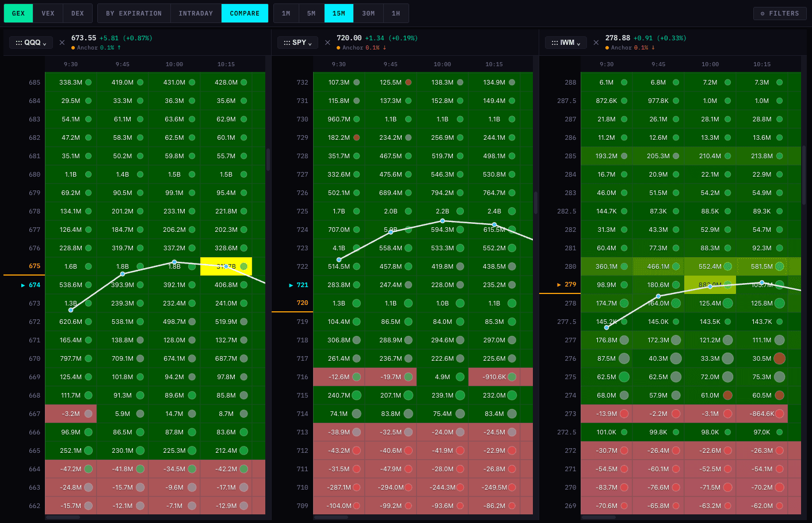The width and height of the screenshot is (812, 523).
Task: Click the red dot beside IWM 274 61.0M
Action: click(x=728, y=395)
